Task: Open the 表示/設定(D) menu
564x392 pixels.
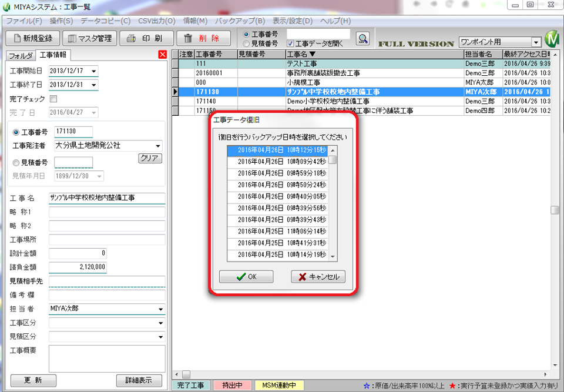Action: coord(293,21)
